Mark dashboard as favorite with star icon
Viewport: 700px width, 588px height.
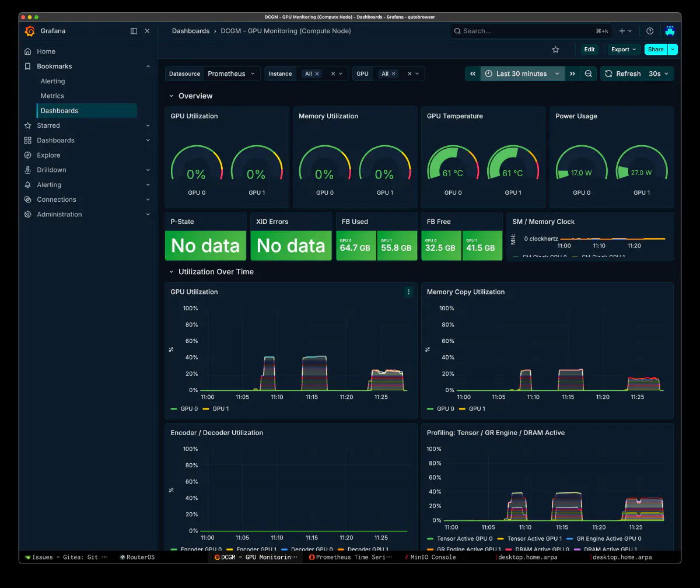point(555,50)
